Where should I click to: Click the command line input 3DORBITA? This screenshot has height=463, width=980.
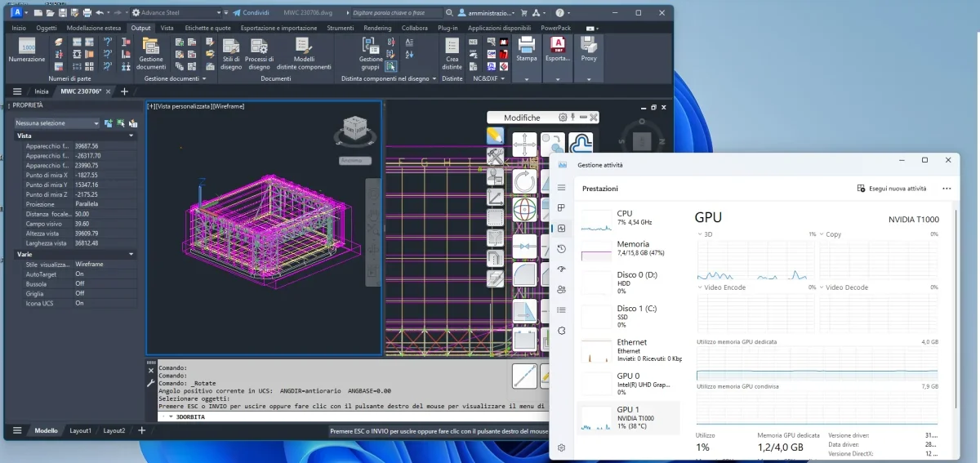point(351,416)
